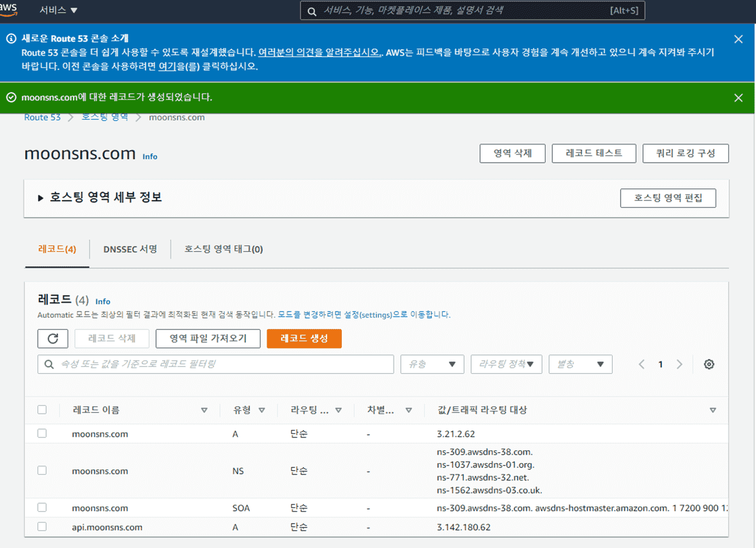Dismiss the green record-created success banner

(x=738, y=98)
